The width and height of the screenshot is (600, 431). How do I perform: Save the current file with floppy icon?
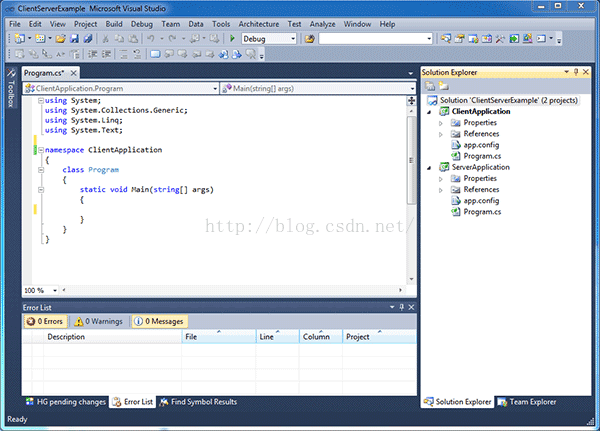74,39
